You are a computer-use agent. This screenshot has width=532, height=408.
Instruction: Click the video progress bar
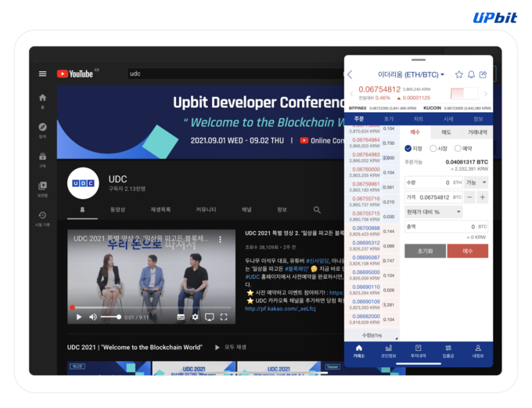pyautogui.click(x=152, y=308)
